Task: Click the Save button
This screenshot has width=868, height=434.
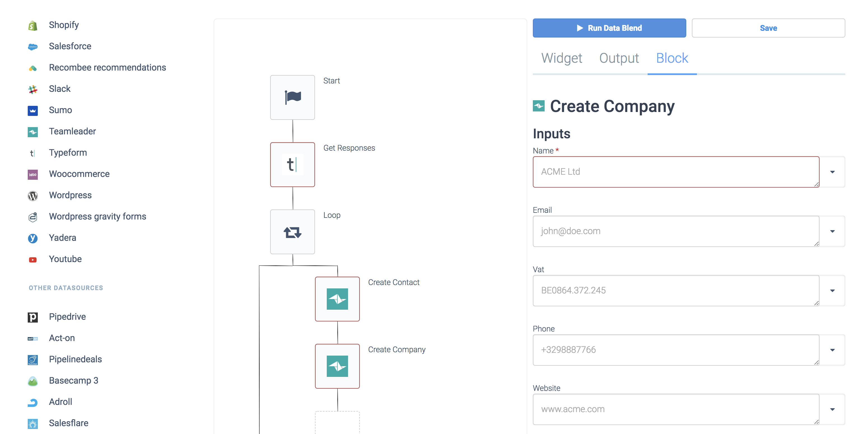Action: tap(768, 28)
